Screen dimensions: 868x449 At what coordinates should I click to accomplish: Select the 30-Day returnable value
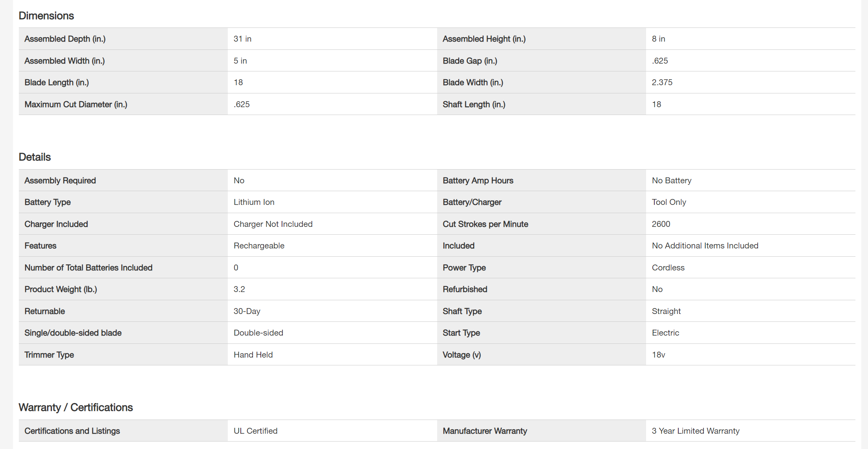pyautogui.click(x=247, y=311)
